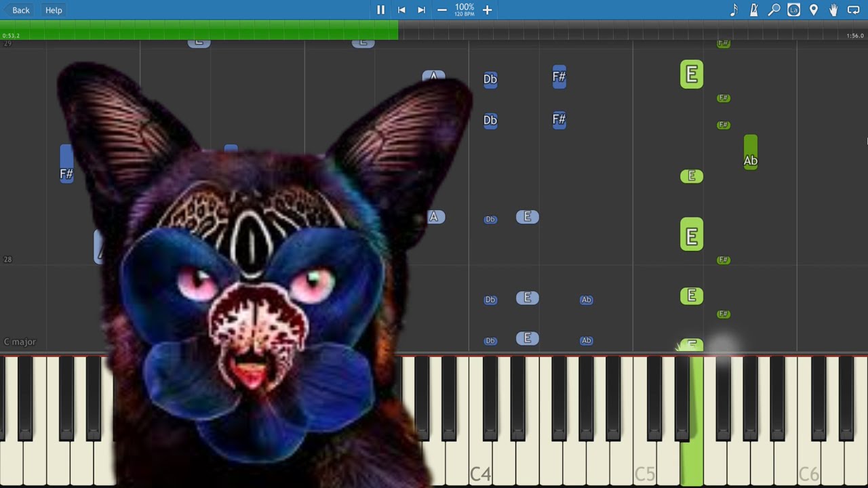Toggle the La note labels icon
Screen dimensions: 868x488
point(793,10)
